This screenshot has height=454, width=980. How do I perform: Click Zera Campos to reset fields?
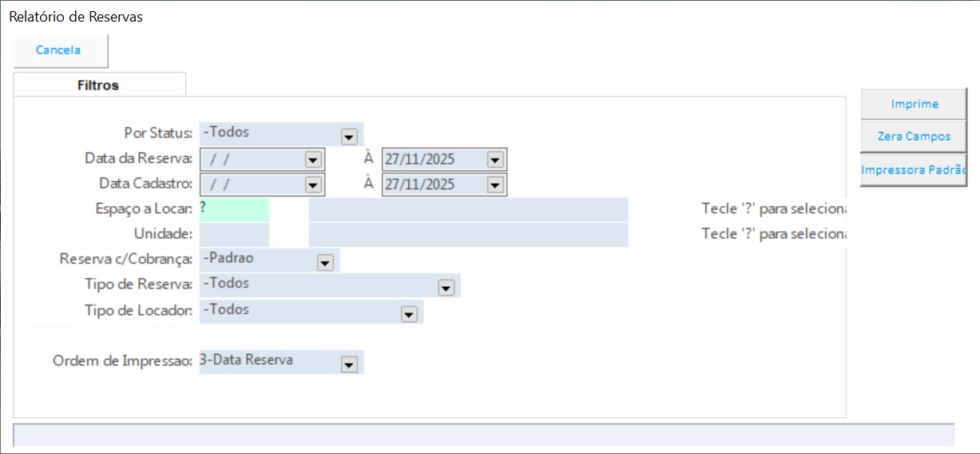tap(914, 137)
